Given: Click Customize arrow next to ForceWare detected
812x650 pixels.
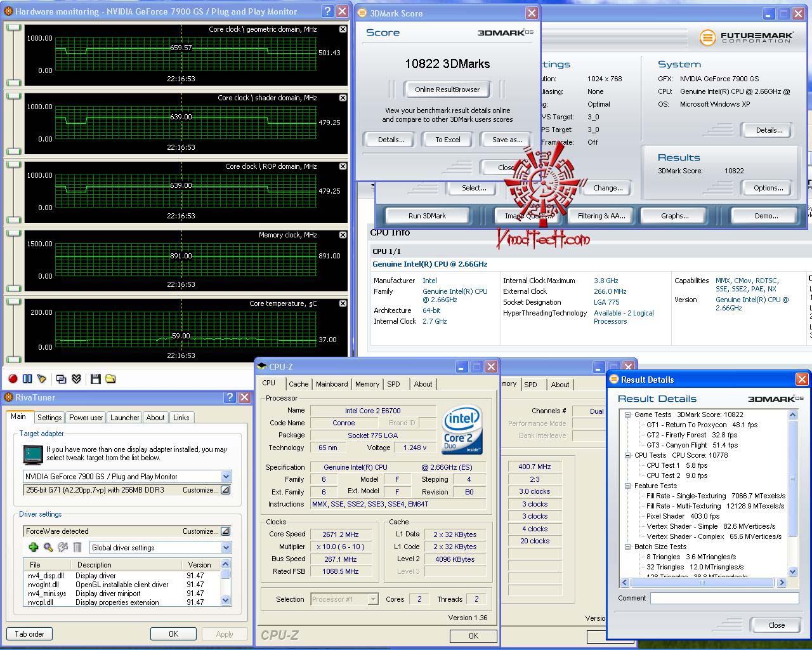Looking at the screenshot, I should pyautogui.click(x=225, y=531).
